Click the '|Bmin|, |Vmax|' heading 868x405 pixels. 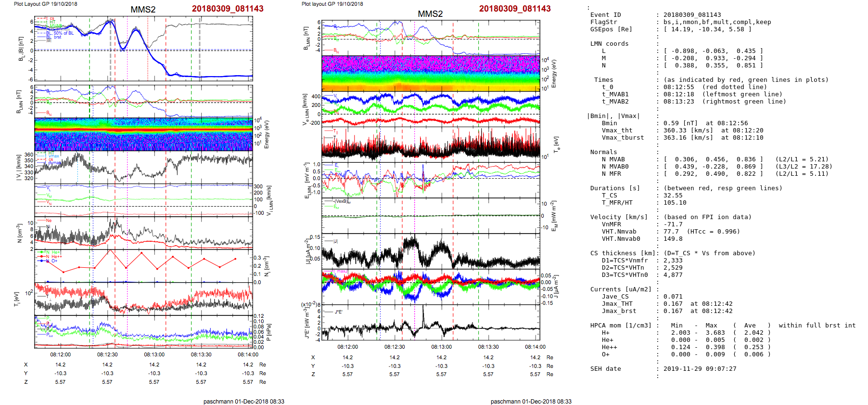pyautogui.click(x=613, y=116)
